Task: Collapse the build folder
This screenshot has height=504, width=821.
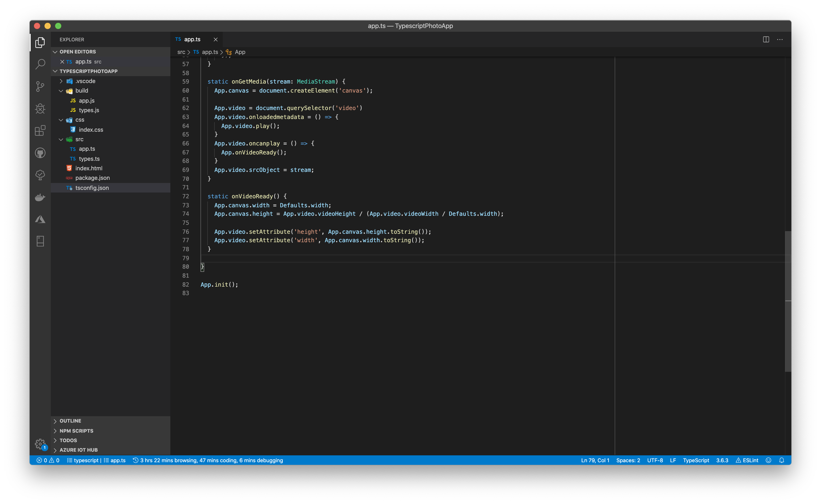Action: click(x=81, y=91)
